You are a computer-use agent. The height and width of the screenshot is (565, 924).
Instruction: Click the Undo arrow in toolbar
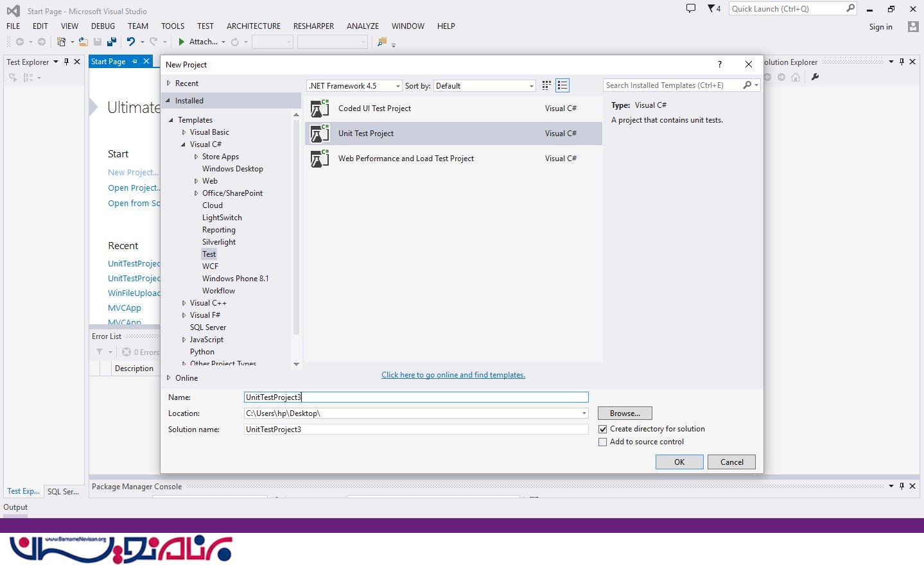coord(131,42)
